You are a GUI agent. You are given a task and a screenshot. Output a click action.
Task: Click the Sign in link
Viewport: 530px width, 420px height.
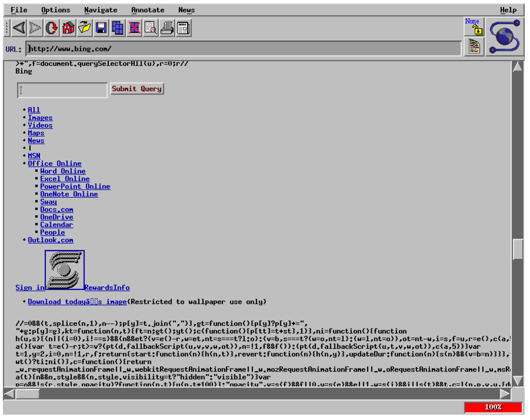click(x=30, y=288)
